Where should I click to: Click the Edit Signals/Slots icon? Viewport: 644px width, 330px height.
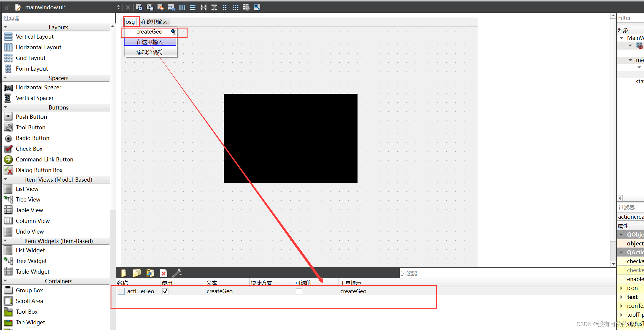150,7
